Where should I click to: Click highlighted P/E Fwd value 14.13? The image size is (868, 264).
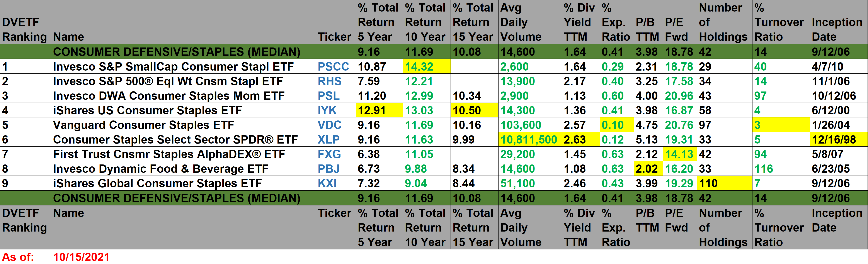pos(680,154)
